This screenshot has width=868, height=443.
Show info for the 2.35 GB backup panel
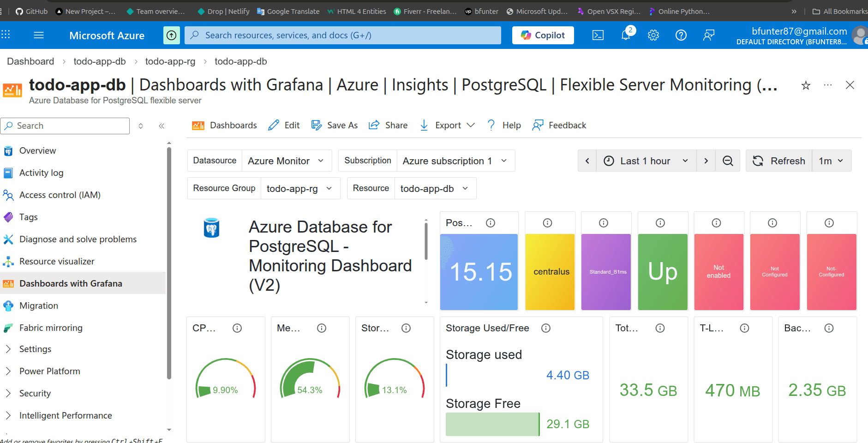coord(829,328)
